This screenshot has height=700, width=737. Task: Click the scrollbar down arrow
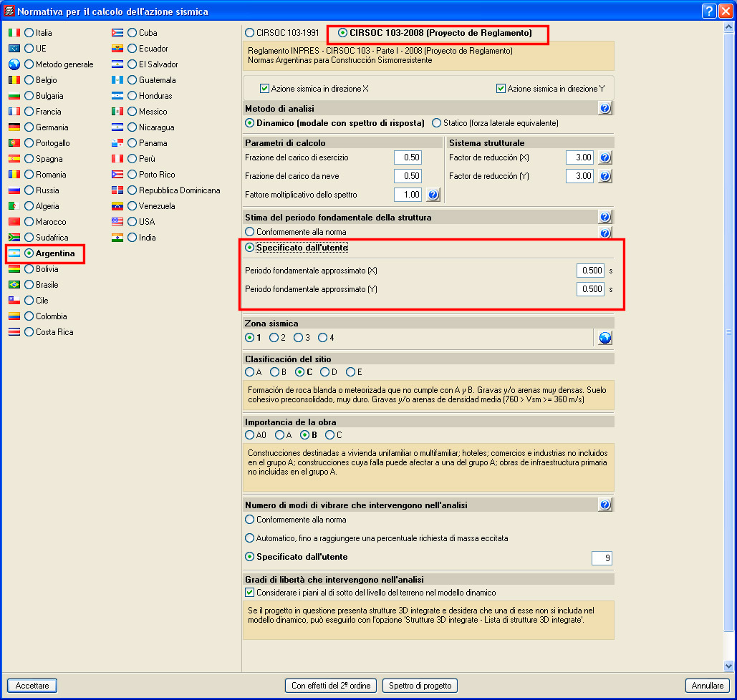point(728,665)
